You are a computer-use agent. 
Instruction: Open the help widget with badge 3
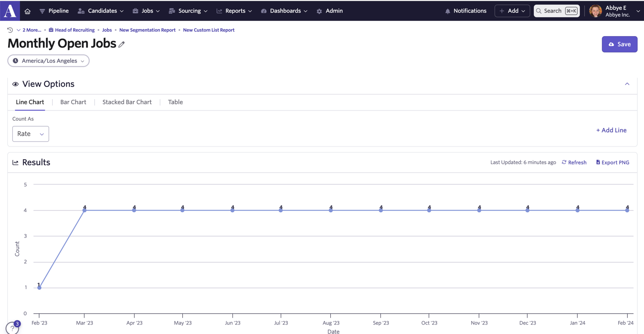[x=13, y=328]
